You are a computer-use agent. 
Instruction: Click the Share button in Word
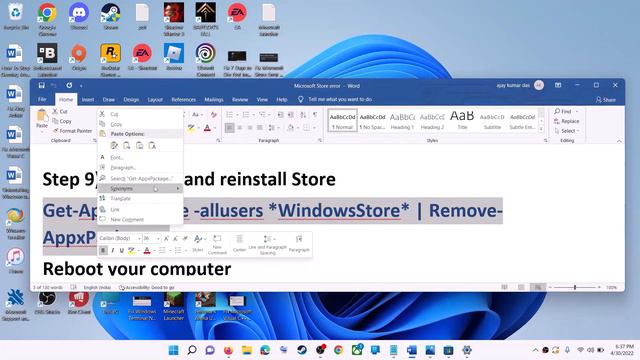tap(606, 100)
